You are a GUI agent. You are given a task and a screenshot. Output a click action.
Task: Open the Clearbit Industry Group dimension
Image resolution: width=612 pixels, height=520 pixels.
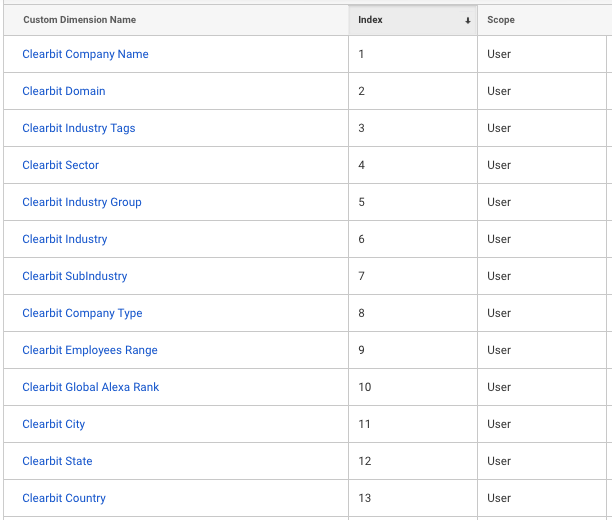click(82, 202)
